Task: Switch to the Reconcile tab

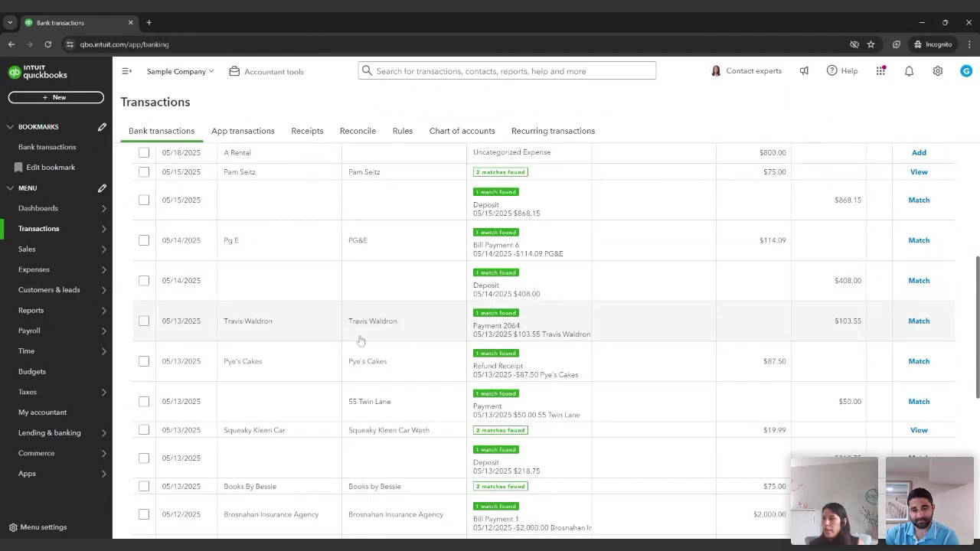Action: tap(358, 131)
